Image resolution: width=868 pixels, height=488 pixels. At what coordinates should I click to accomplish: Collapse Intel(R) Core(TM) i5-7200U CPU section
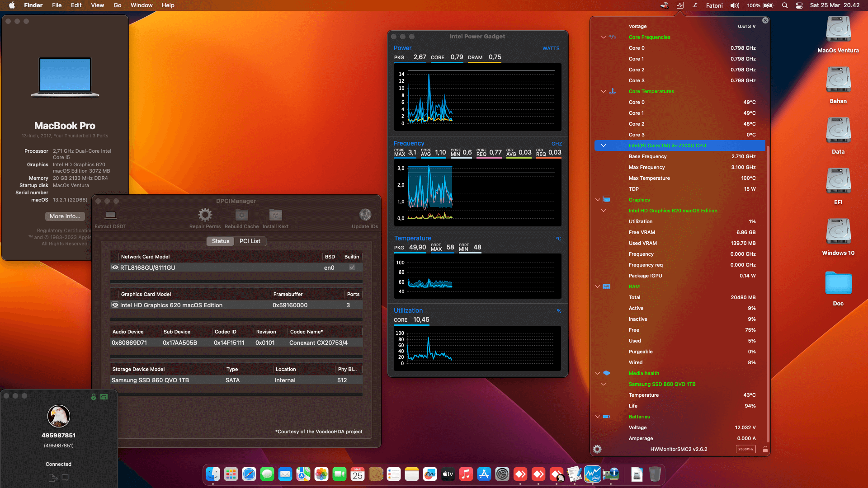603,145
